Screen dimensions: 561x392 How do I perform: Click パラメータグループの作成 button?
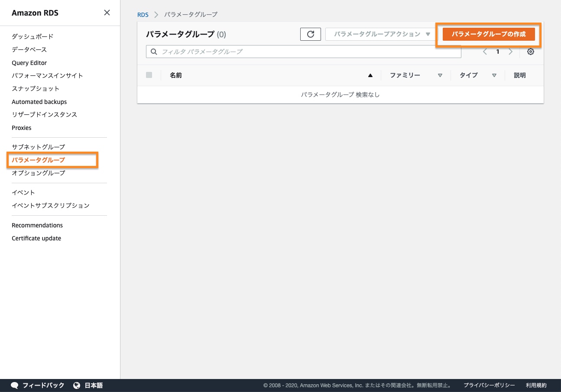[488, 34]
